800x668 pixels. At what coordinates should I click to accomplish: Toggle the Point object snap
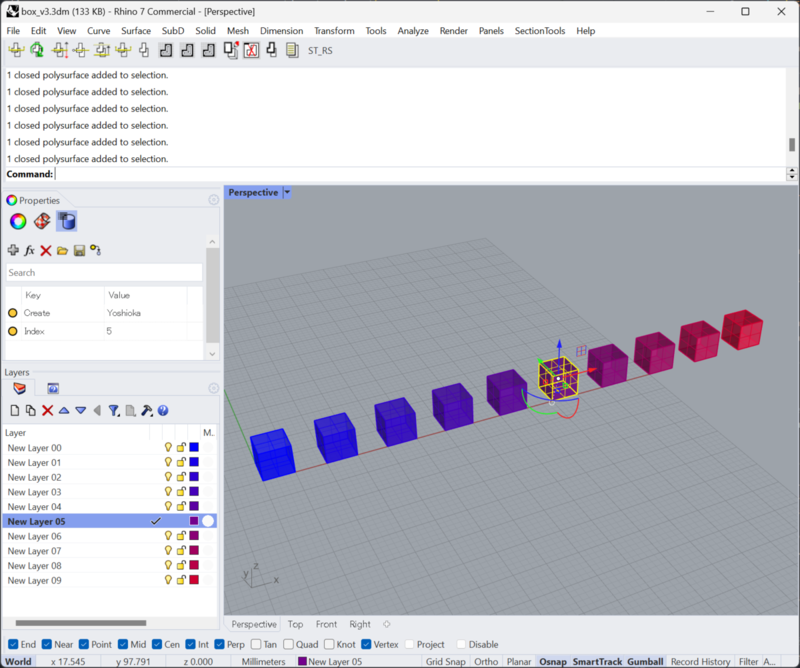pyautogui.click(x=84, y=644)
